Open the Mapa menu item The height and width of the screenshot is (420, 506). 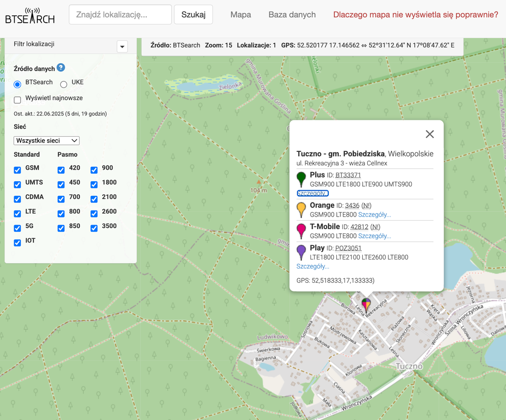click(241, 15)
